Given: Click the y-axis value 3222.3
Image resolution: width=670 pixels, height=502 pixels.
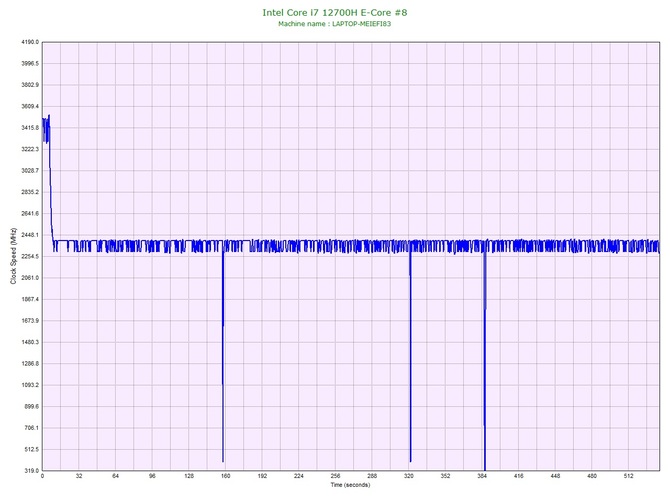Looking at the screenshot, I should tap(30, 149).
